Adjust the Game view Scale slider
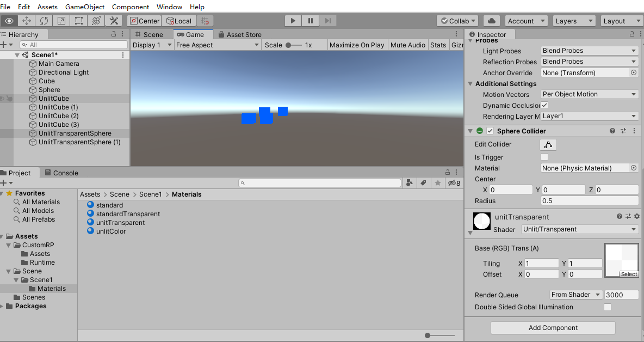Viewport: 644px width, 342px height. (288, 45)
